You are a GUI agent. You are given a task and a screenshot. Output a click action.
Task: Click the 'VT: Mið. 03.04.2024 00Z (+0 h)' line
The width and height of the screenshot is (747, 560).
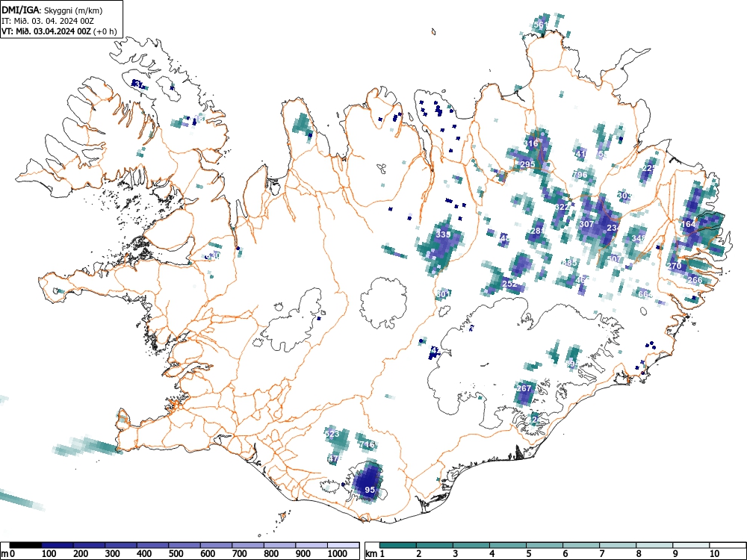coord(59,31)
